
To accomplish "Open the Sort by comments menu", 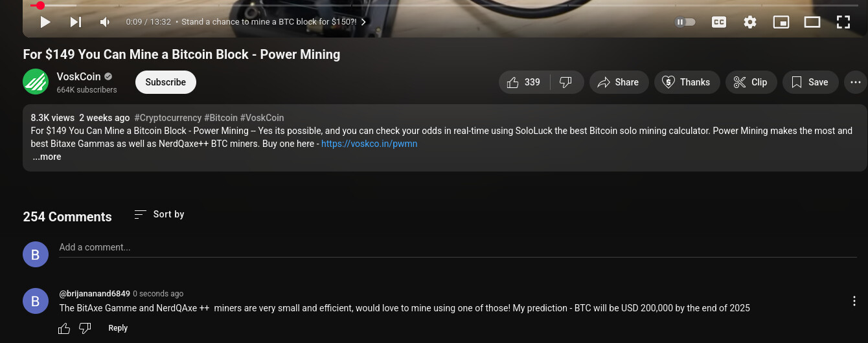I will (x=159, y=214).
